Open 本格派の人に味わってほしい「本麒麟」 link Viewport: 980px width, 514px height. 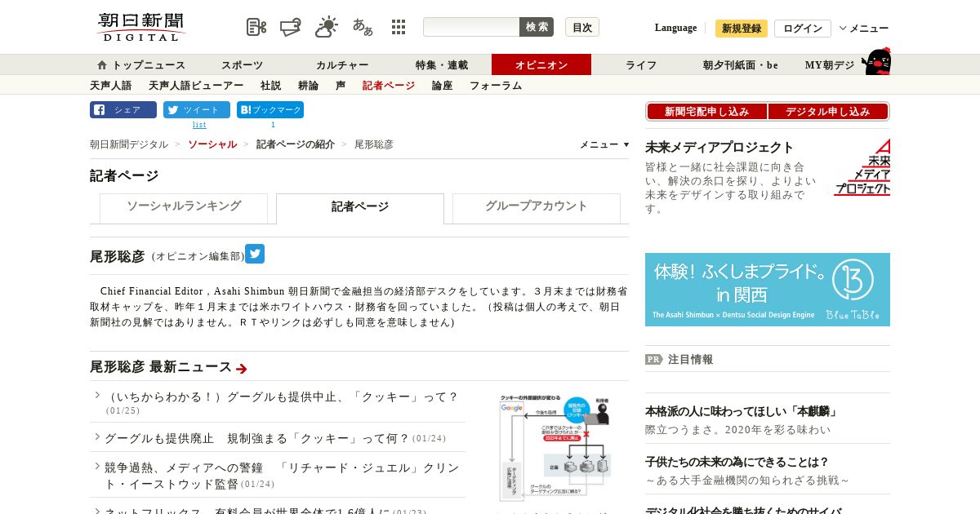[742, 411]
